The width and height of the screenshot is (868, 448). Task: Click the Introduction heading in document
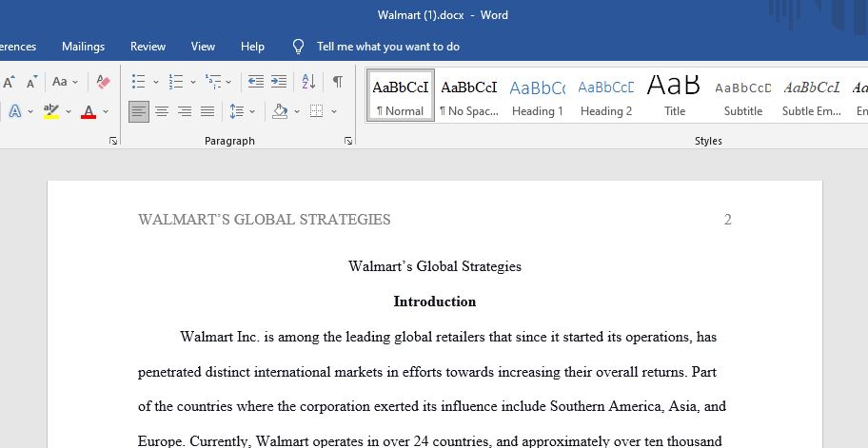[435, 302]
